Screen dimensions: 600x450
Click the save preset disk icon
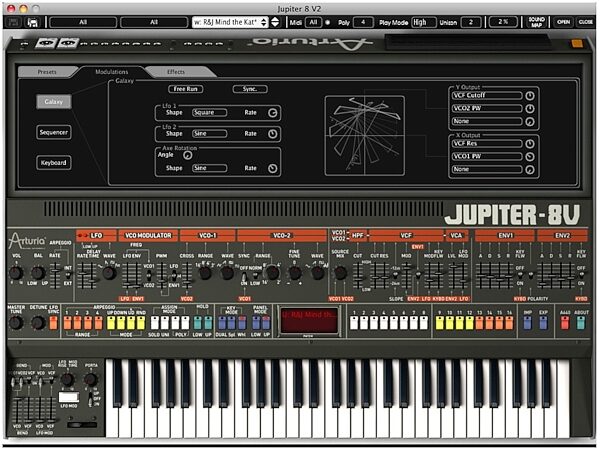point(14,22)
